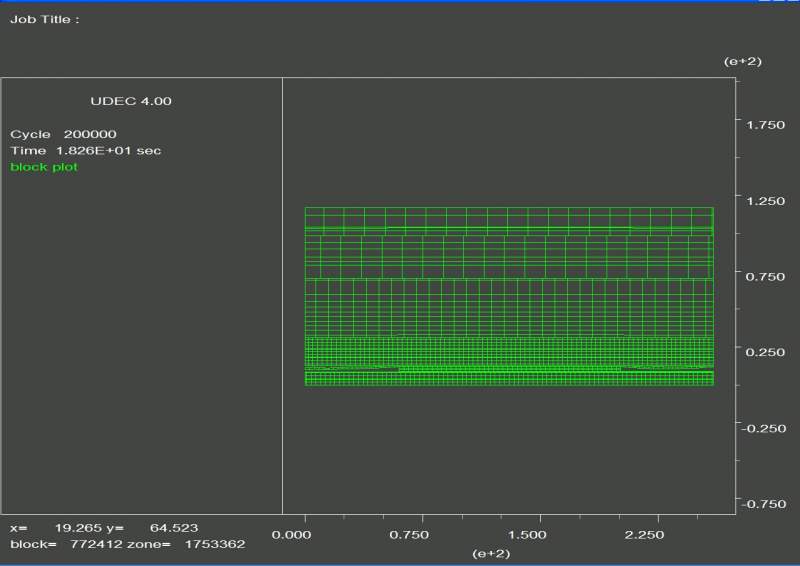The image size is (800, 566).
Task: Click the y-axis value 1.250
Action: [x=765, y=201]
